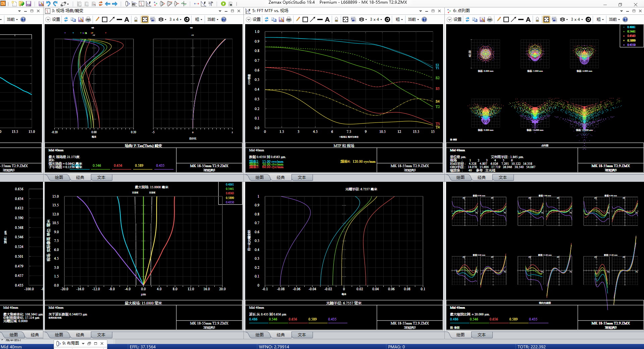Image resolution: width=644 pixels, height=349 pixels.
Task: Click draw-arrow tool in FFT MTF window
Action: pos(313,19)
